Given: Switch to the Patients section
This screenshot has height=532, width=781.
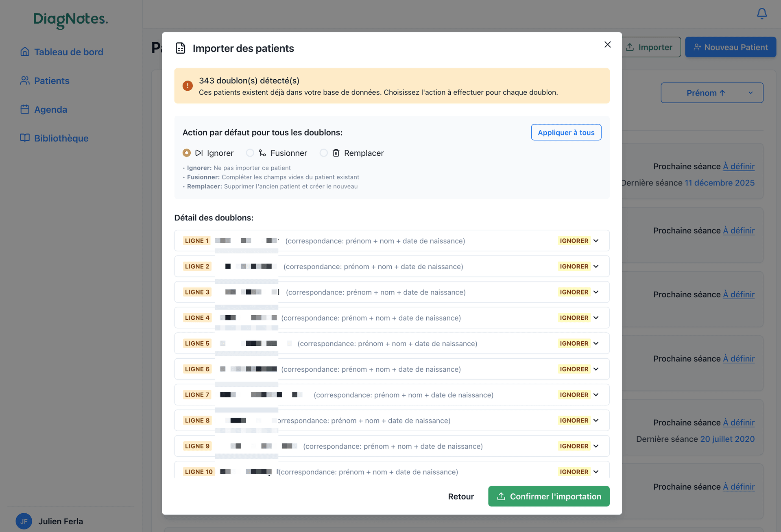Looking at the screenshot, I should pyautogui.click(x=51, y=80).
